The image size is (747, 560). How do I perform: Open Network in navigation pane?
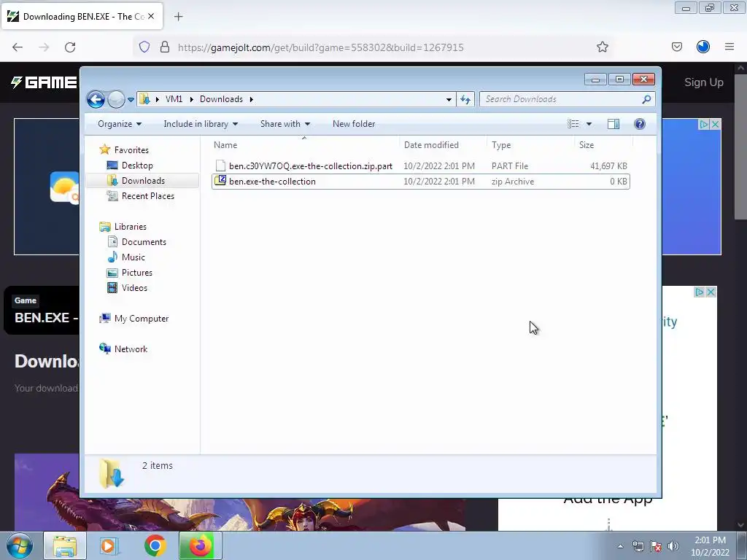coord(131,349)
